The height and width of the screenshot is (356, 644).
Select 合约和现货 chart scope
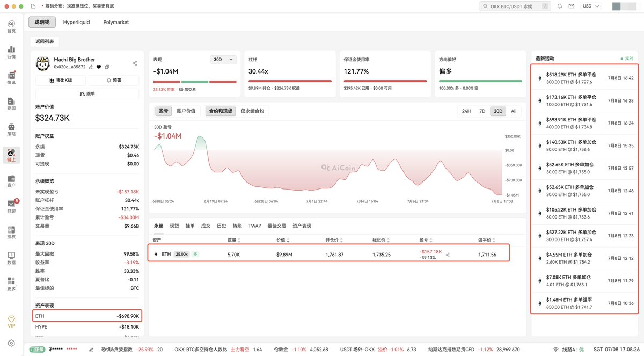[x=220, y=111]
